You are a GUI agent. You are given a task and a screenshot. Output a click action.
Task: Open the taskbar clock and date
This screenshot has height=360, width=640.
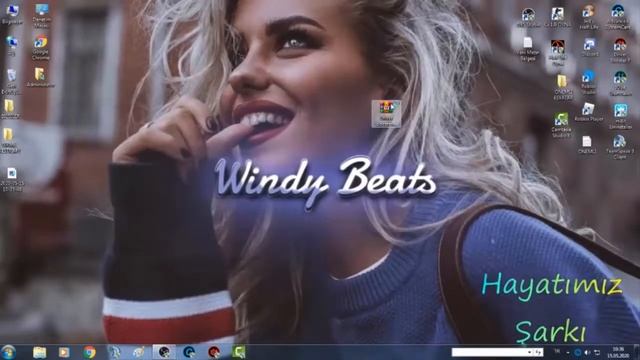[x=618, y=352]
